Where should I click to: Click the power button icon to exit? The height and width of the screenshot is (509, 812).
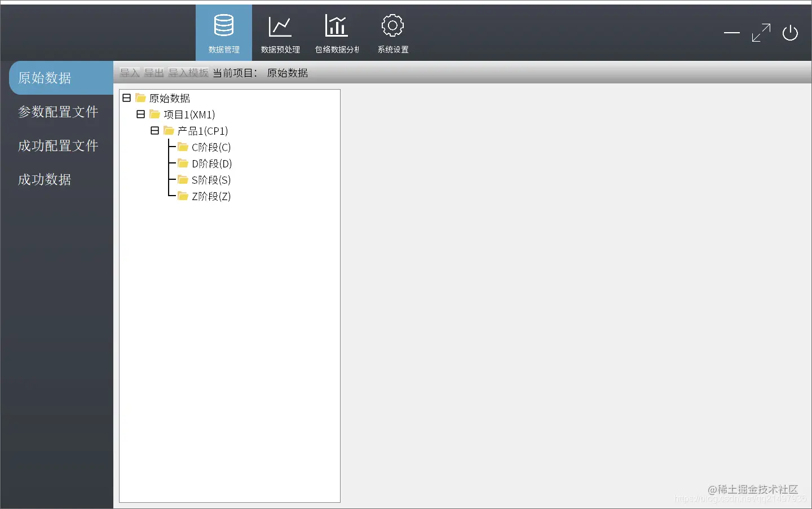[x=790, y=33]
